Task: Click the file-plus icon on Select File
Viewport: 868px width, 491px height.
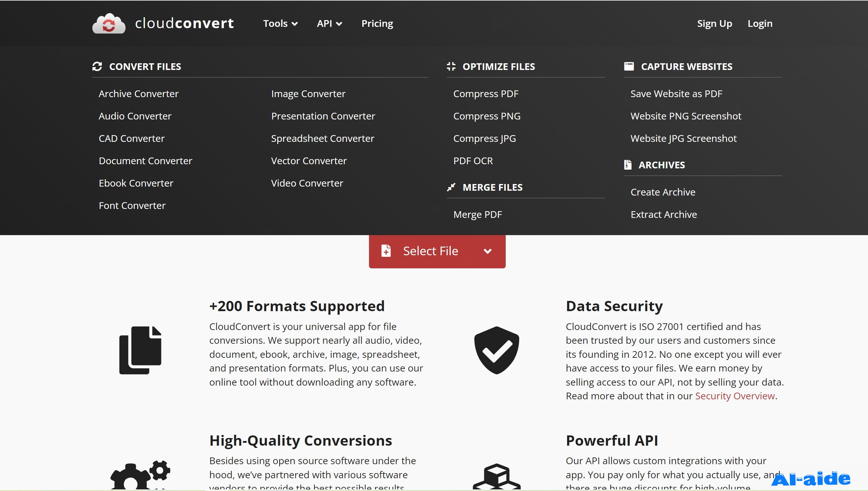Action: coord(386,251)
